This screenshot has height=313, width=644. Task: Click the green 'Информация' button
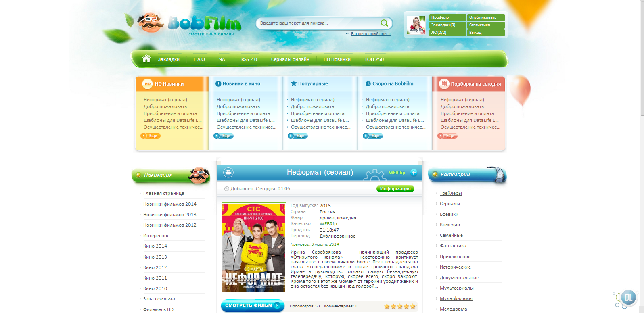395,189
